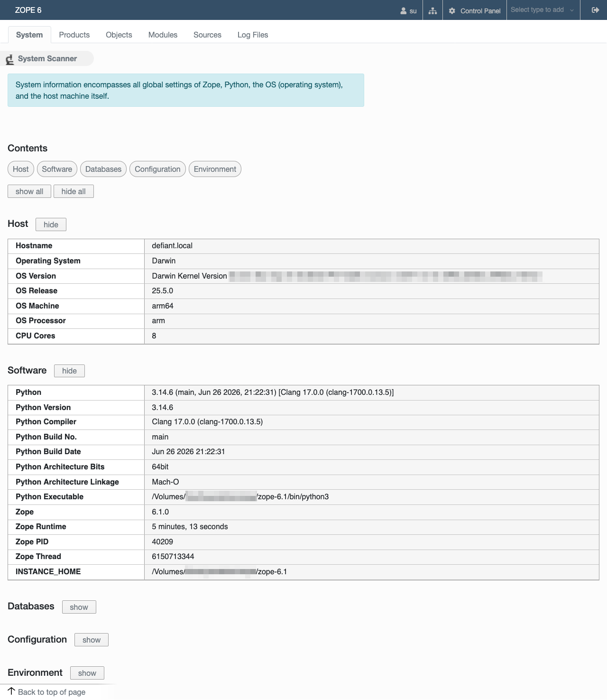Click the user icon next to su
This screenshot has height=700, width=607.
404,10
